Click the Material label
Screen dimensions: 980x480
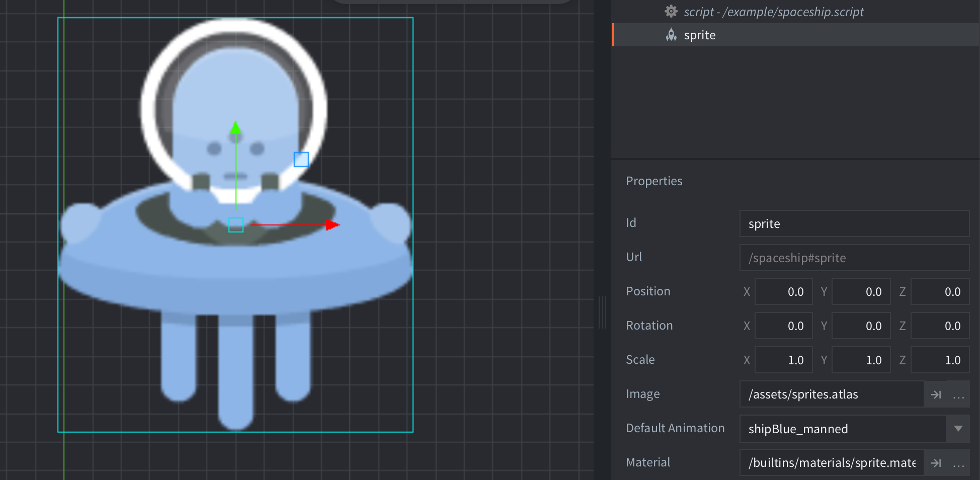point(648,462)
